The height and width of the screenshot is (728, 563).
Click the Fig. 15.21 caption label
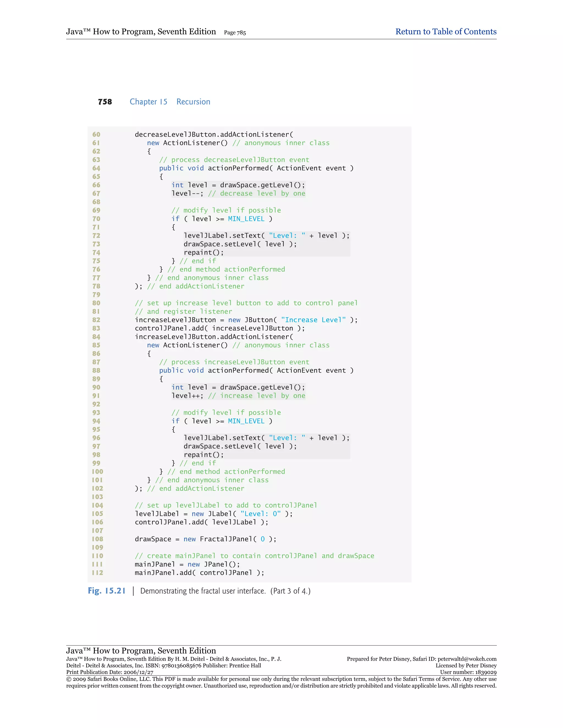(x=106, y=591)
